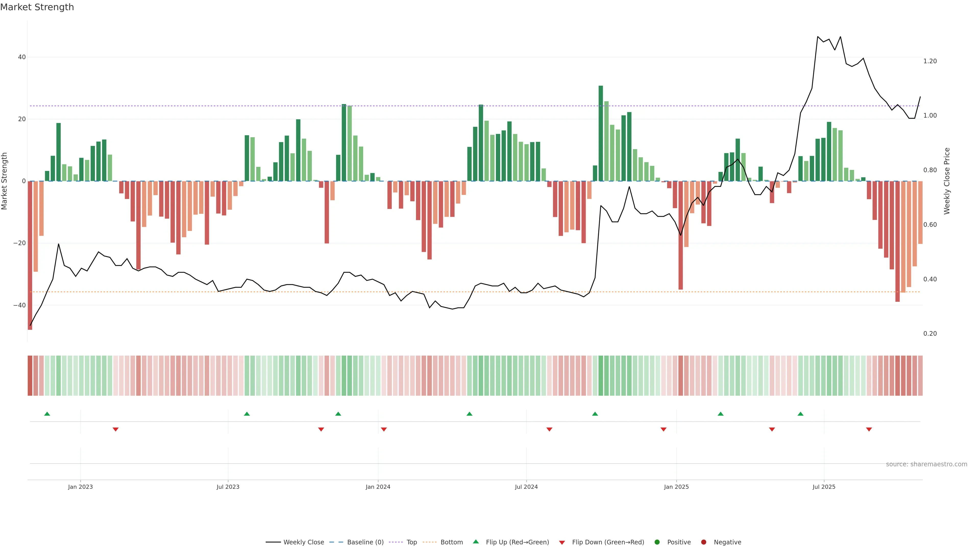The width and height of the screenshot is (980, 551).
Task: Click the last red Flip Down marker on the timeline
Action: [869, 429]
